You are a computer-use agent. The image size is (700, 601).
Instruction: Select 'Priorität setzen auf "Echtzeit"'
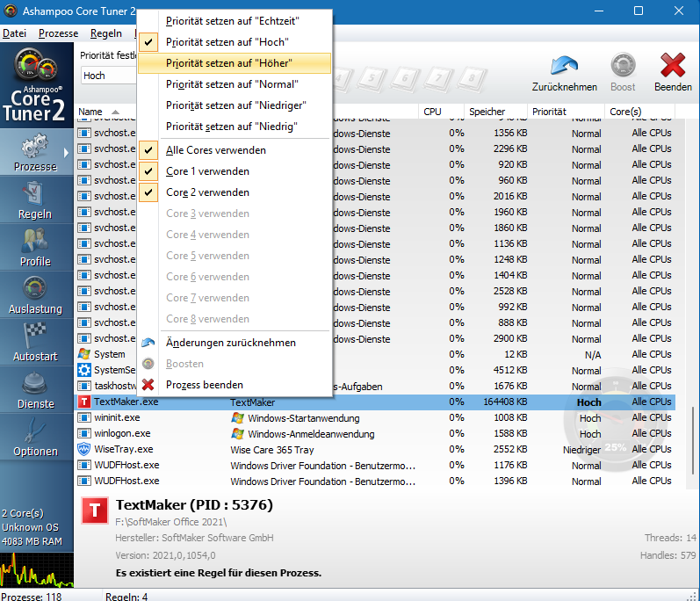tap(235, 21)
